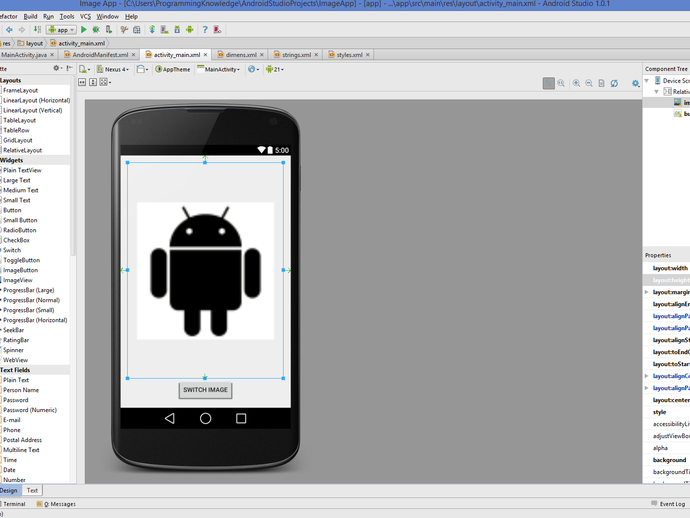Screen dimensions: 690x518
Task: Select ToggleButton in the palette
Action: point(22,260)
